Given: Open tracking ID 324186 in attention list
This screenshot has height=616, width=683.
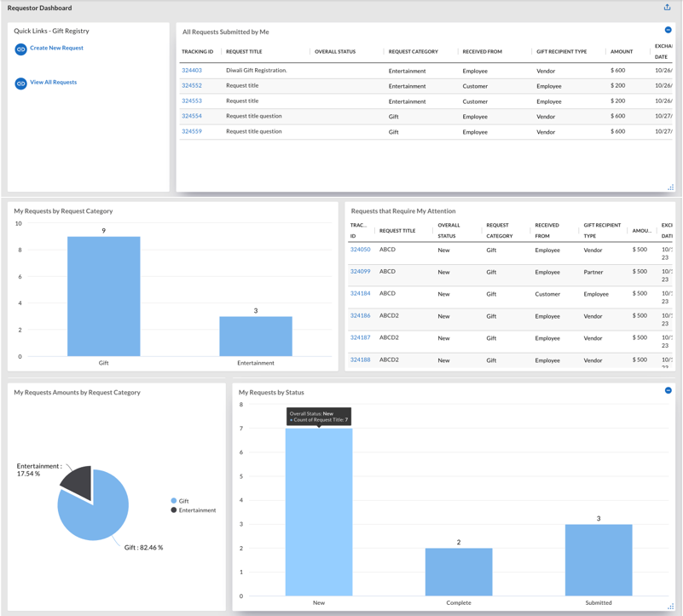Looking at the screenshot, I should pyautogui.click(x=360, y=315).
